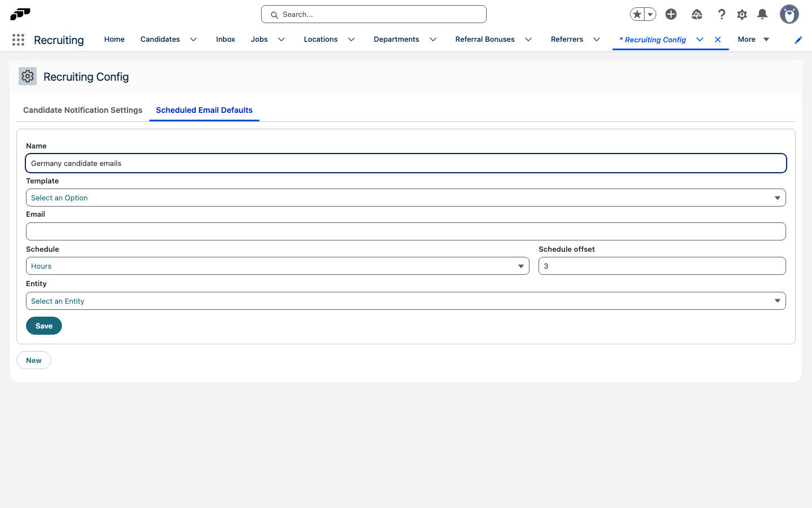Screen dimensions: 812x508
Task: Click the Search box magnifier field
Action: pyautogui.click(x=374, y=14)
